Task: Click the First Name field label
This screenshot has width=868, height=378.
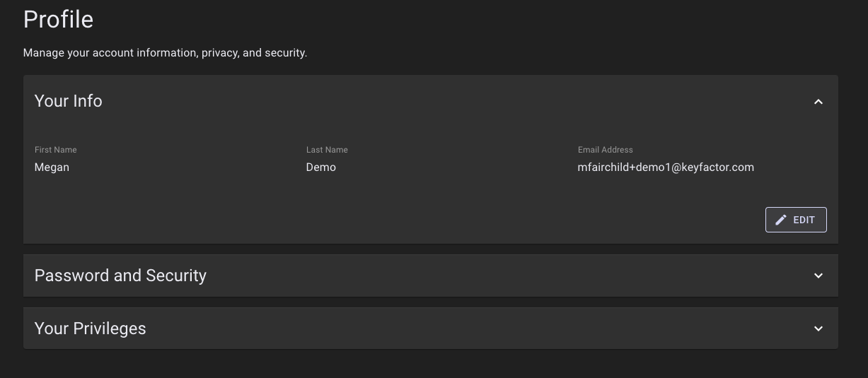Action: 55,150
